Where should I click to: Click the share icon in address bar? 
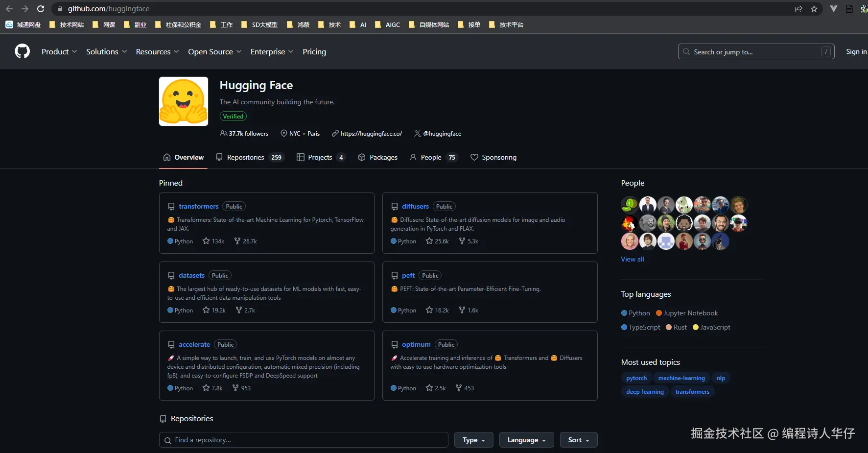tap(798, 9)
